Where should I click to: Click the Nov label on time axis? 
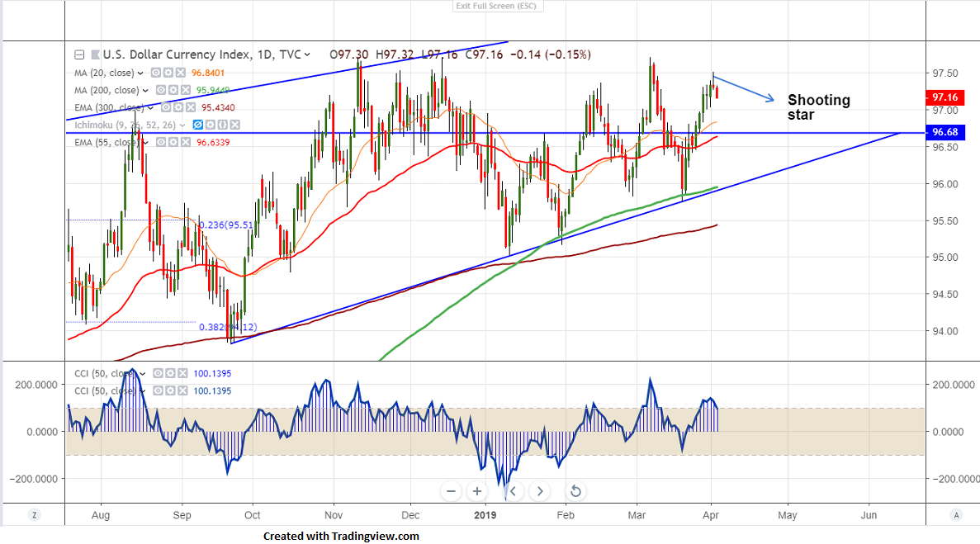pyautogui.click(x=334, y=515)
